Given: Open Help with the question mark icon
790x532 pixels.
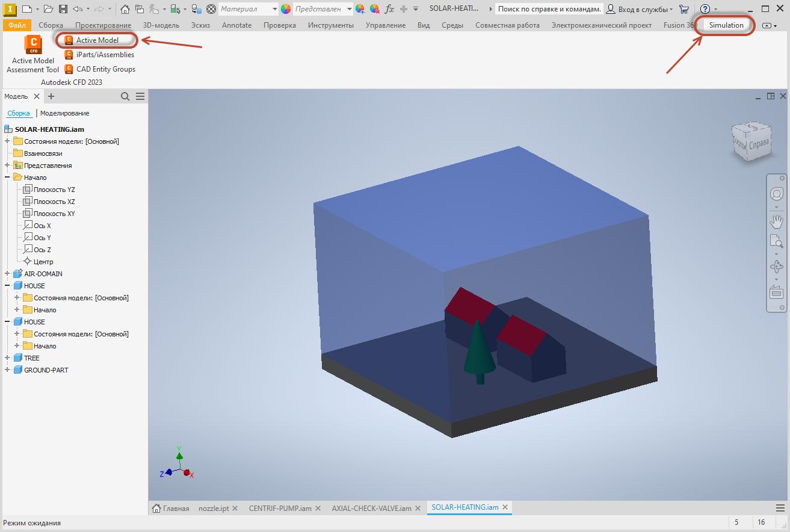Looking at the screenshot, I should (x=705, y=9).
